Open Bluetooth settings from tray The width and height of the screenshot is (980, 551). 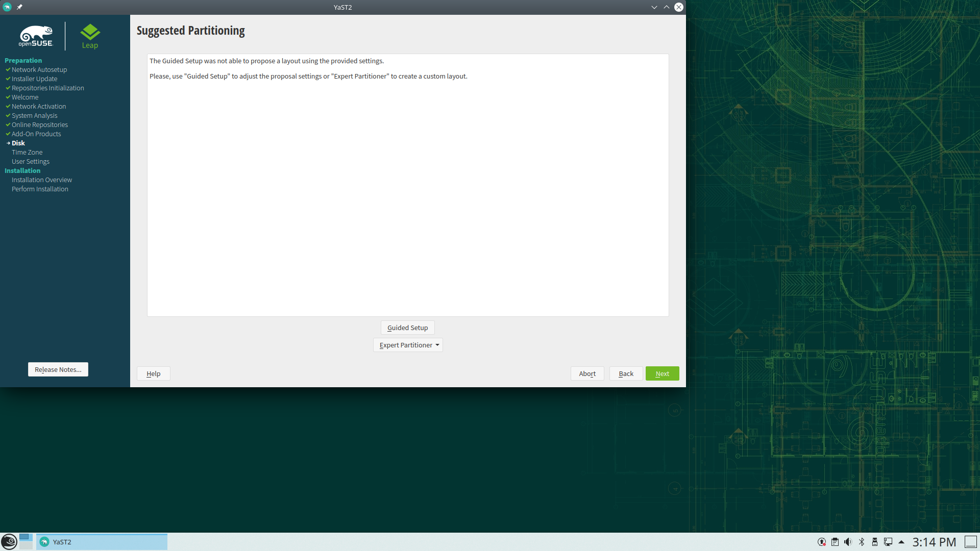tap(862, 542)
